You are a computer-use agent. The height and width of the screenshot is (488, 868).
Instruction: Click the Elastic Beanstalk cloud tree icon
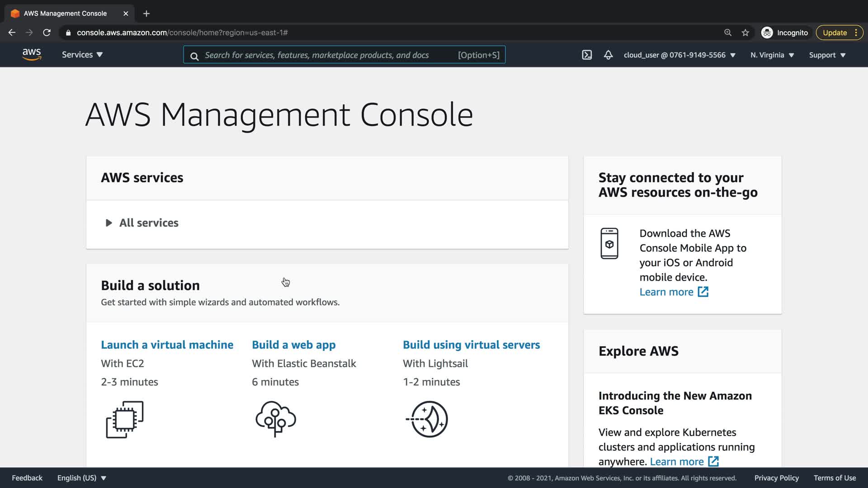coord(276,418)
